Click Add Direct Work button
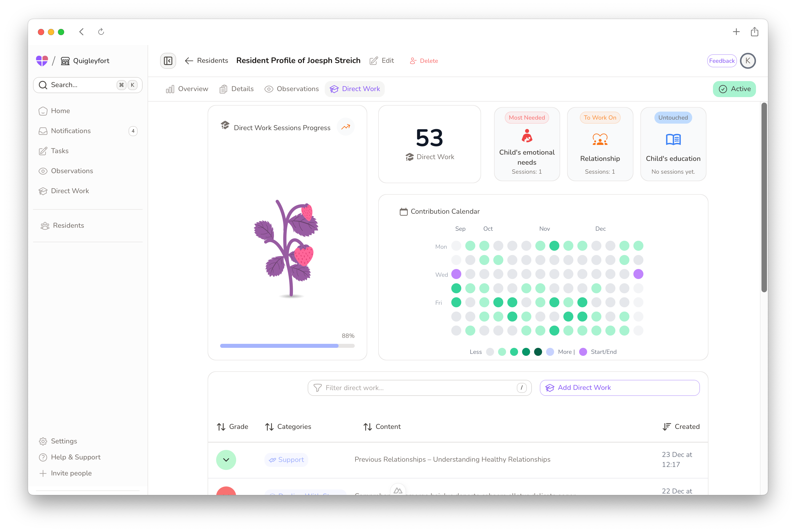 (620, 388)
